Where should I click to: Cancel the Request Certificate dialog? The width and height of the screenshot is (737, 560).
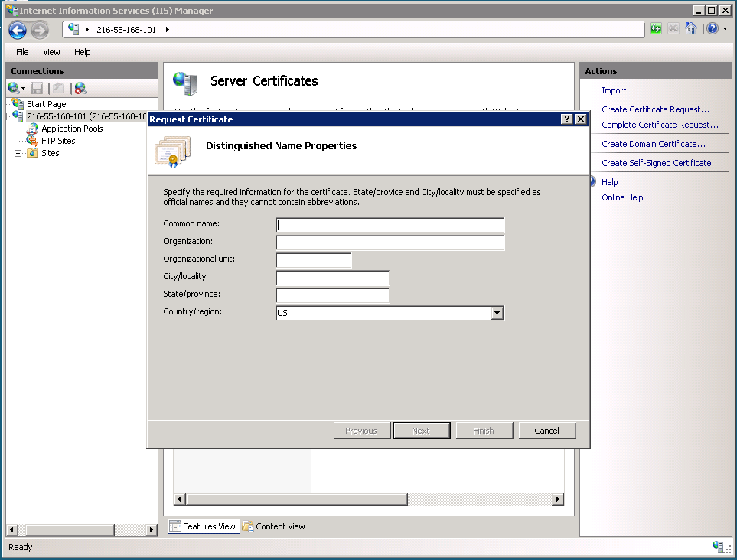[x=547, y=431]
